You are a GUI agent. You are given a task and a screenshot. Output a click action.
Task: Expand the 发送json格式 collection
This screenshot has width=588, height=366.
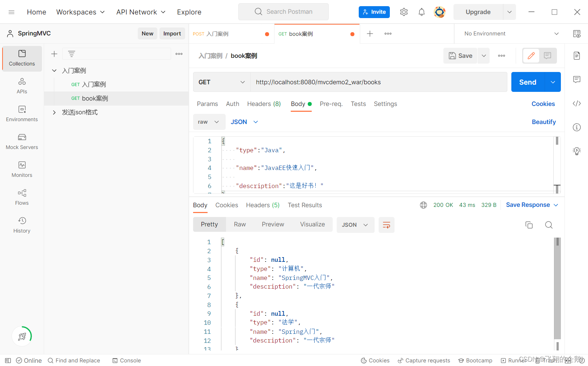coord(54,112)
